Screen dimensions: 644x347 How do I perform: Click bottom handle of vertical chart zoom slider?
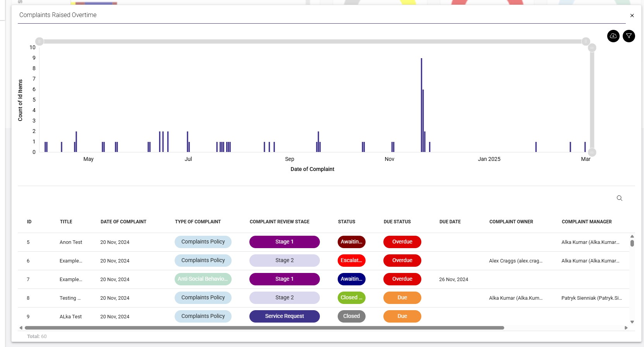[x=592, y=152]
